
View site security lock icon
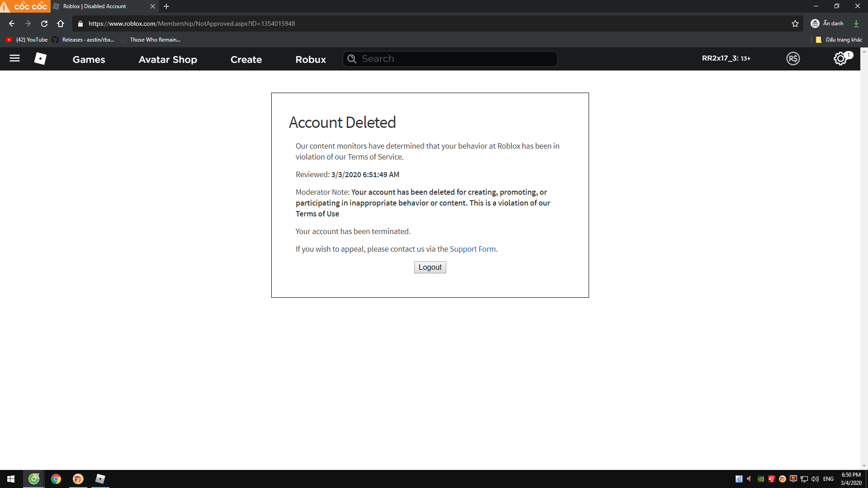[80, 23]
